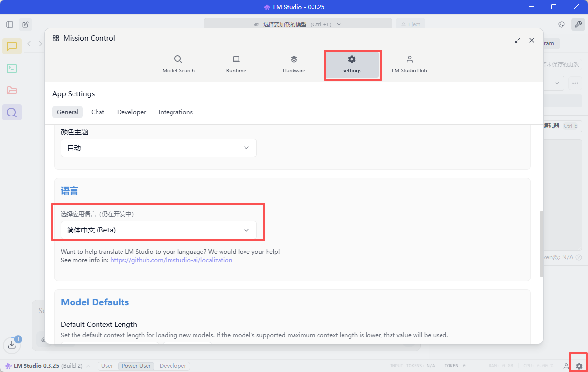Click the TOKEN: 0 status readout
588x372 pixels.
(455, 366)
